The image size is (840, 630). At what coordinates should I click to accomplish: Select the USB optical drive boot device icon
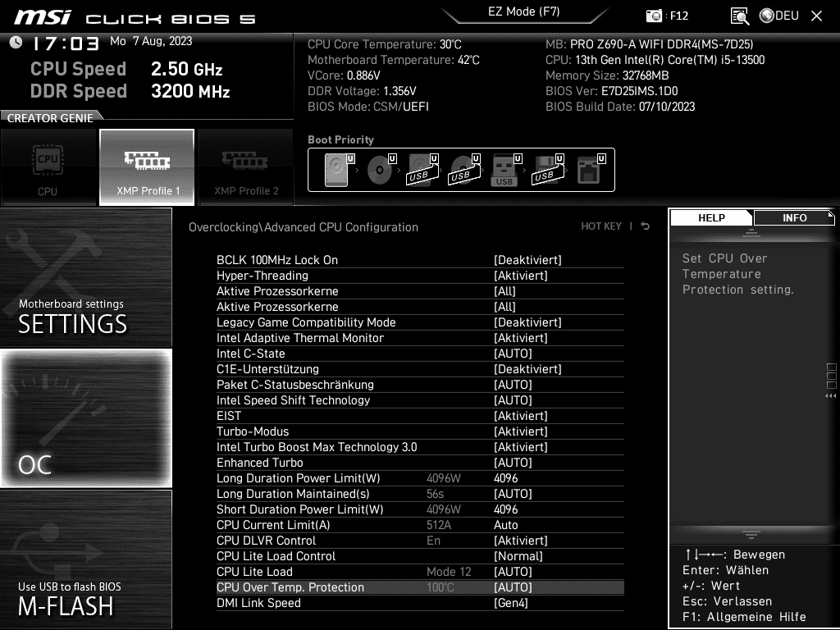[x=465, y=170]
